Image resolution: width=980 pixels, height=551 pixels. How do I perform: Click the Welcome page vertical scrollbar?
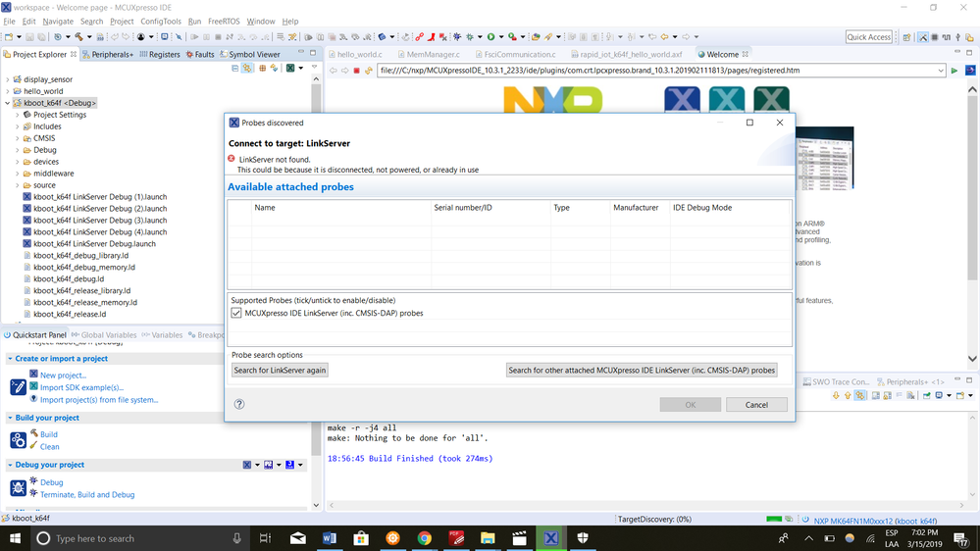[972, 225]
